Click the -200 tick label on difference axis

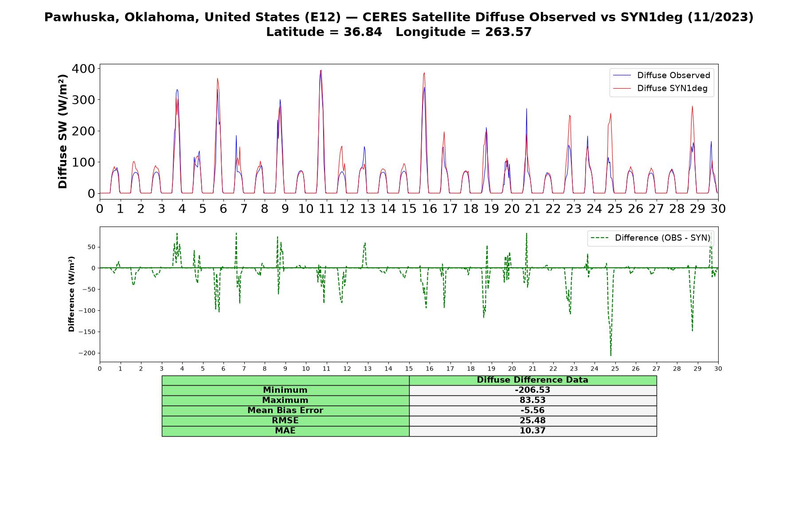point(86,353)
